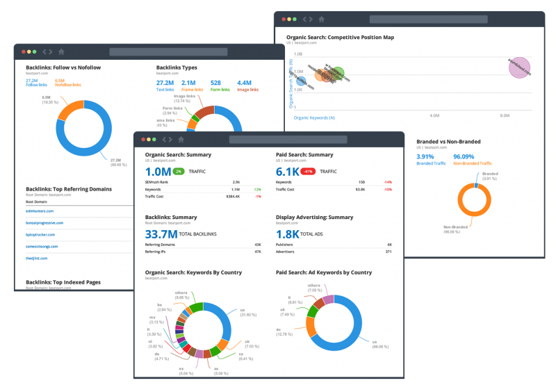Click the Backlinks: Top Indexed Pages heading
Screen dimensions: 556x392
[63, 282]
